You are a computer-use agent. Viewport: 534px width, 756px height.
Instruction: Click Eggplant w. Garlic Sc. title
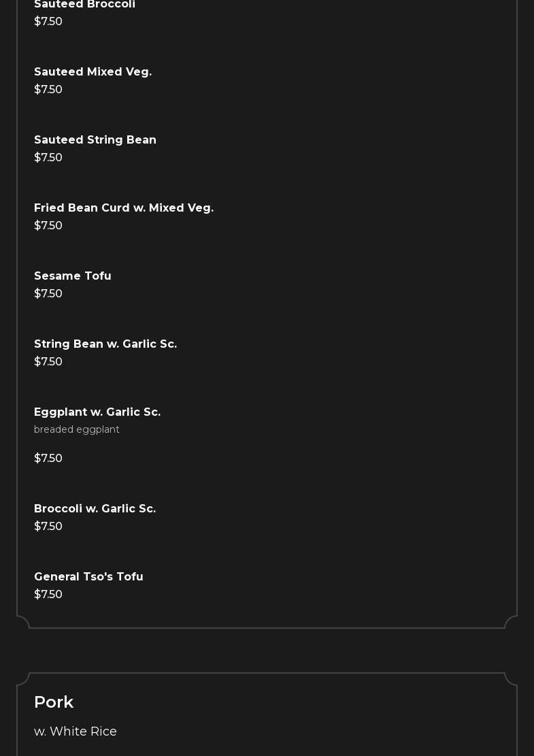pos(97,412)
